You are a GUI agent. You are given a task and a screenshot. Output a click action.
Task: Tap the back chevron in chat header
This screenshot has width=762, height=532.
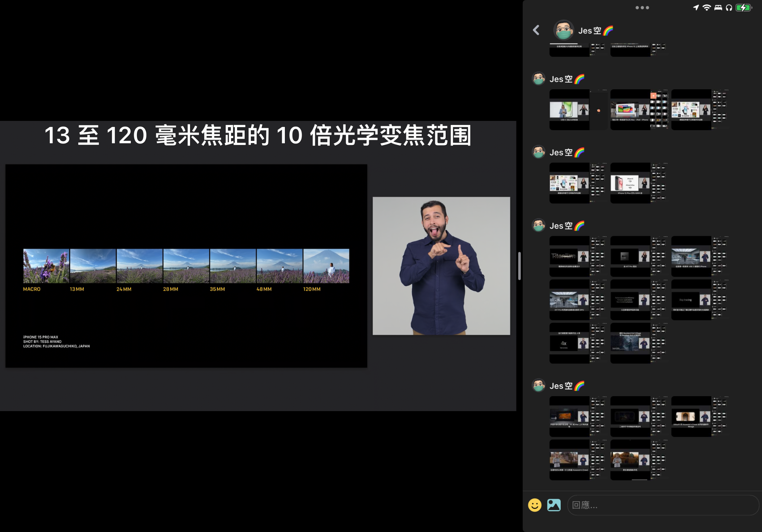pyautogui.click(x=536, y=30)
